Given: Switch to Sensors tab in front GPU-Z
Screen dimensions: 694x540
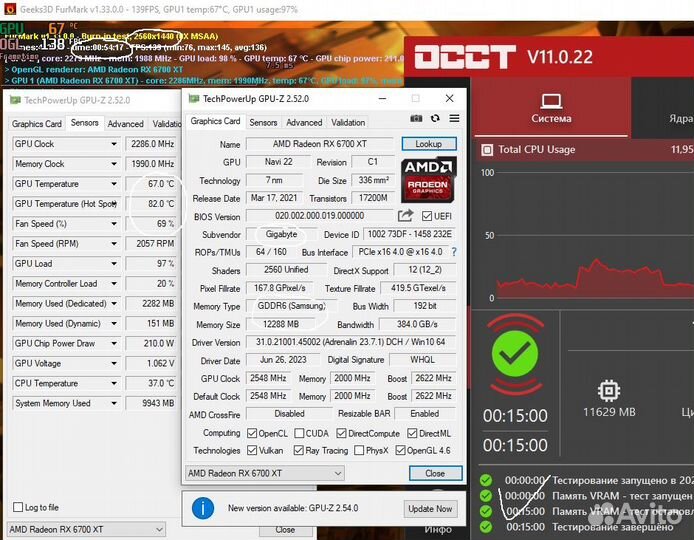Looking at the screenshot, I should [x=263, y=123].
